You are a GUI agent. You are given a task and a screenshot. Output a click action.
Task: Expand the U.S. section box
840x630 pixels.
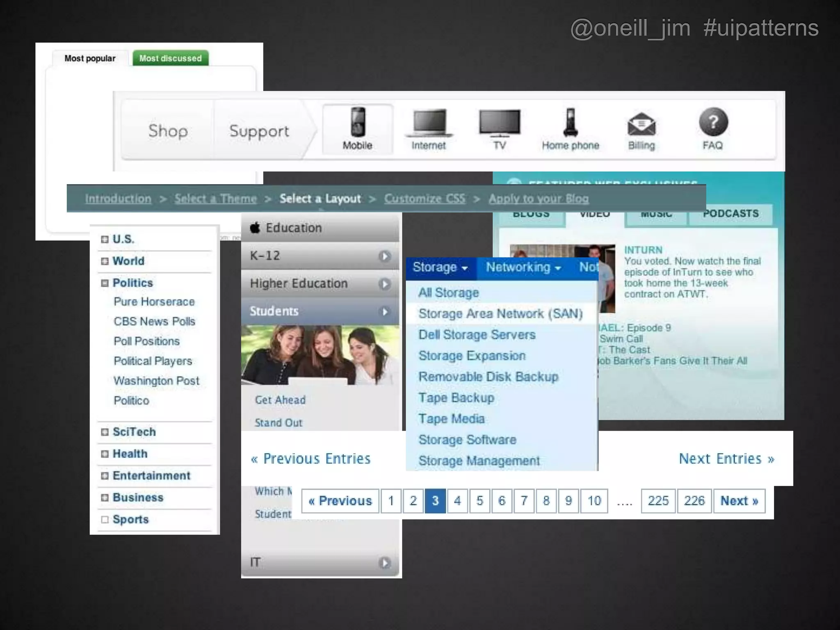(x=105, y=239)
